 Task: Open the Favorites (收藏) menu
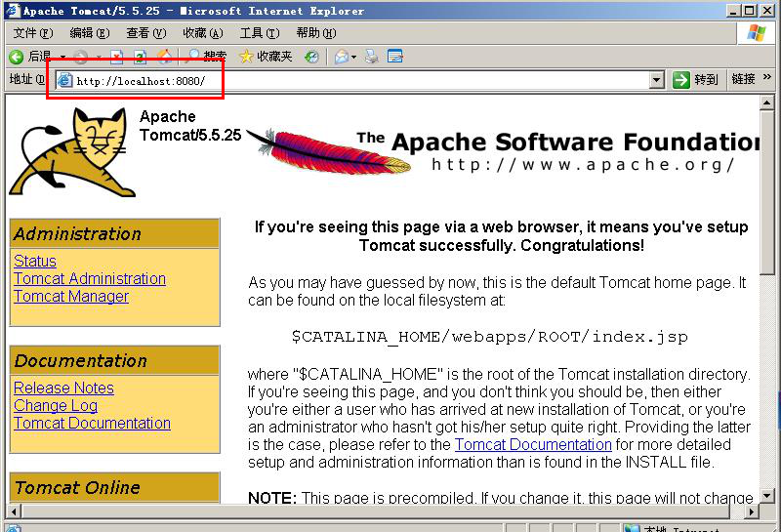[x=203, y=33]
